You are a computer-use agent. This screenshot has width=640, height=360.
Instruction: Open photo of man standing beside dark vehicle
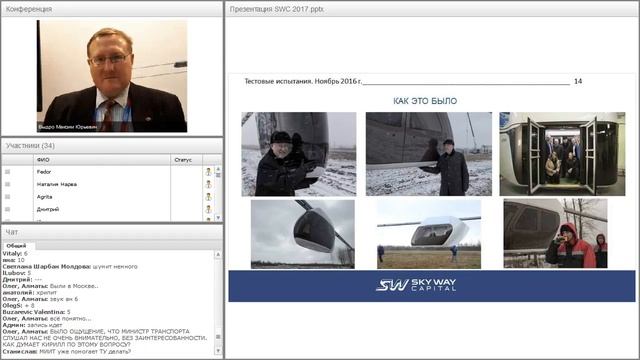pyautogui.click(x=429, y=154)
